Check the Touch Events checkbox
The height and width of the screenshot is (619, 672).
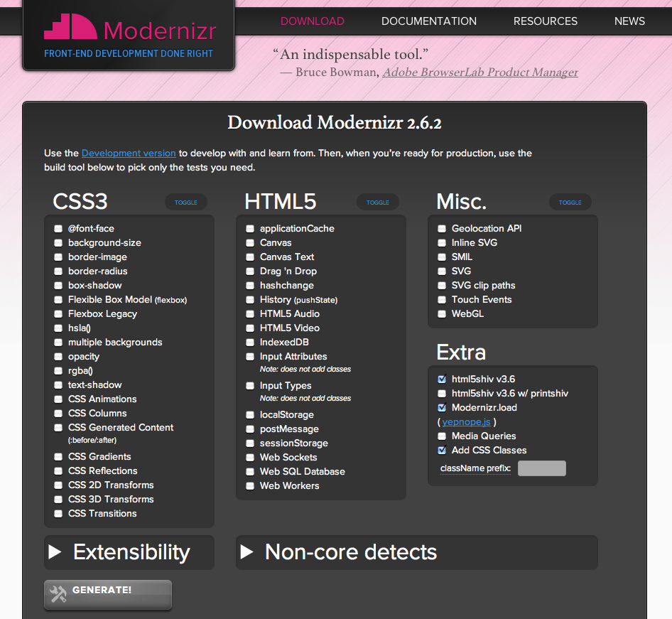pyautogui.click(x=442, y=300)
